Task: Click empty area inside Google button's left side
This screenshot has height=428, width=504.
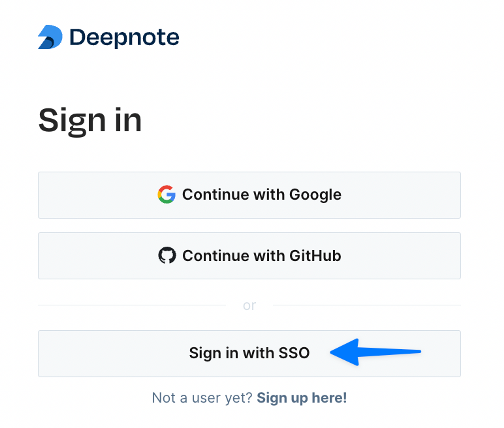Action: pos(97,195)
